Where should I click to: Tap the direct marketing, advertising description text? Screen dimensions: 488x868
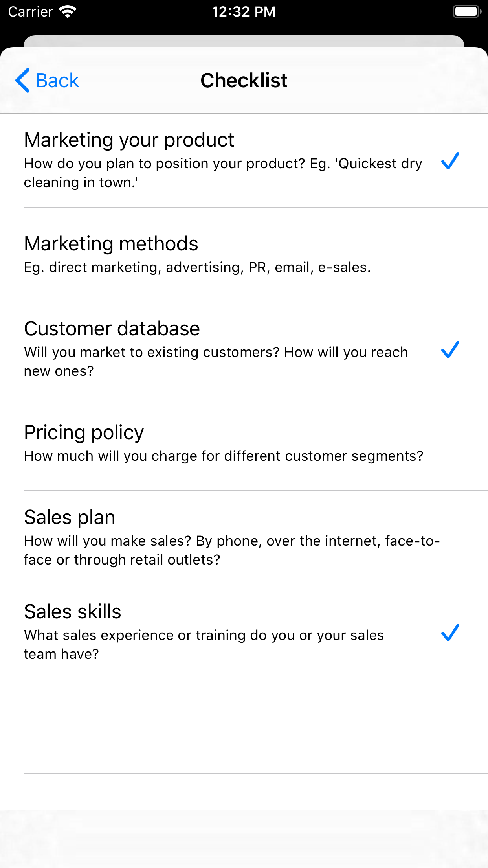point(197,267)
